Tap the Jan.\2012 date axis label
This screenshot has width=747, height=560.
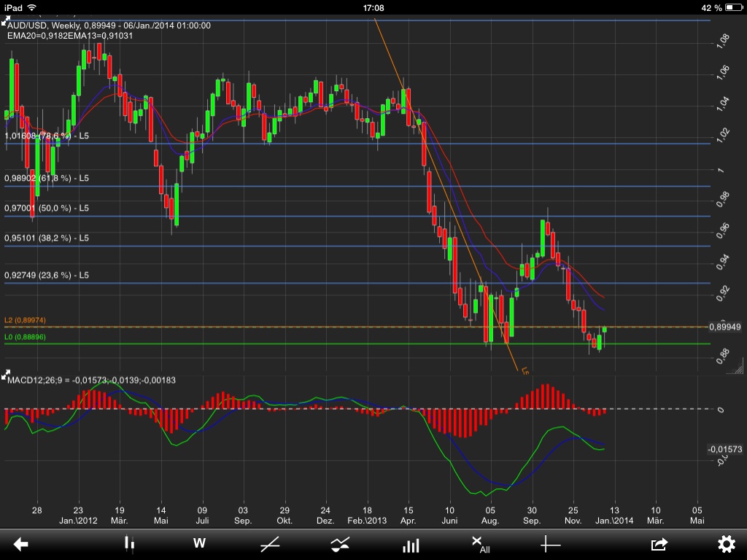point(78,521)
